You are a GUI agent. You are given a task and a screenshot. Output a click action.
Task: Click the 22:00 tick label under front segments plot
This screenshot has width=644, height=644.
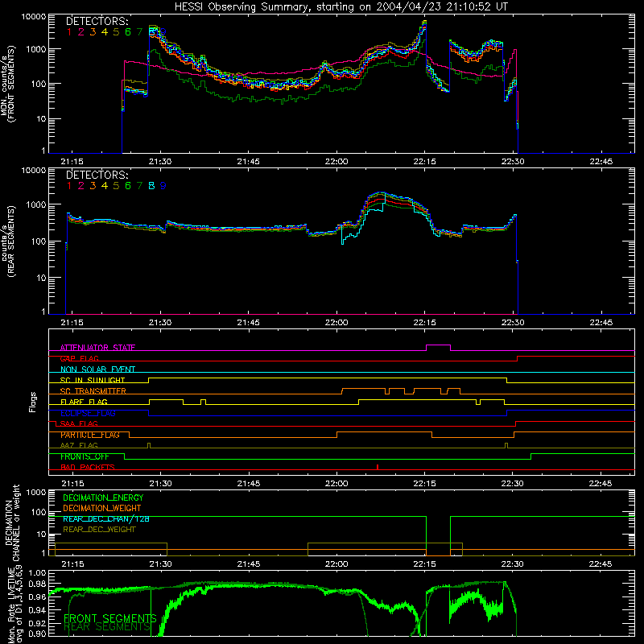point(336,162)
